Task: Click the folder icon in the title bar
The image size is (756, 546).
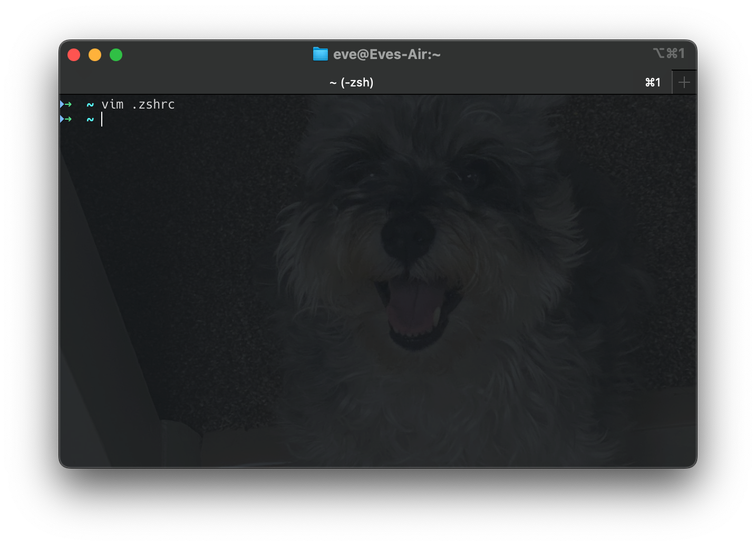Action: pos(320,54)
